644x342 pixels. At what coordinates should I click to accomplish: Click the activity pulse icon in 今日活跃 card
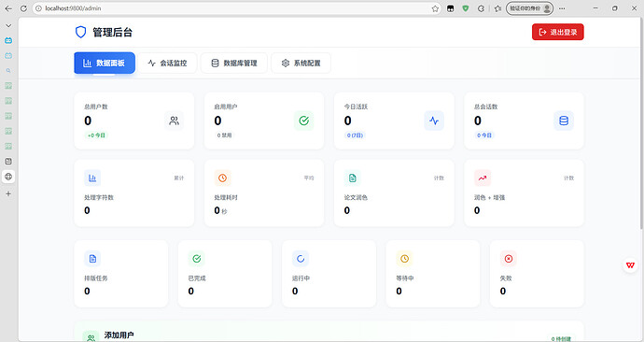click(x=434, y=121)
